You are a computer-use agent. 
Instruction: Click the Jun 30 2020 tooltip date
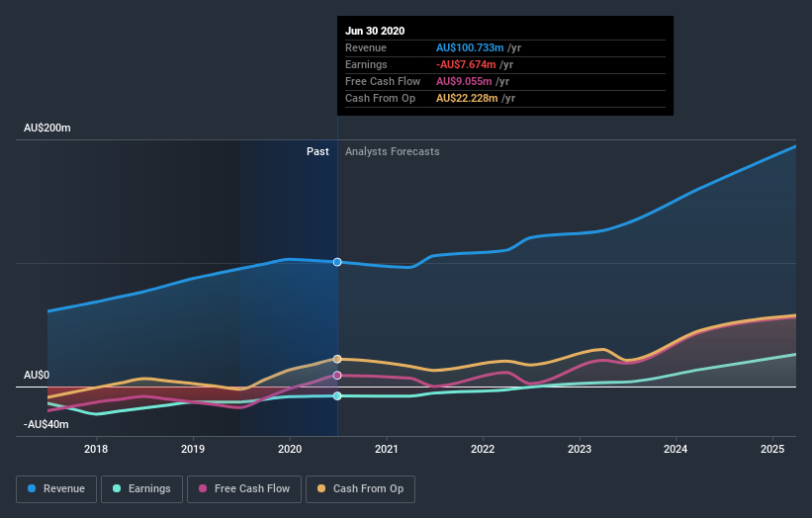tap(375, 31)
